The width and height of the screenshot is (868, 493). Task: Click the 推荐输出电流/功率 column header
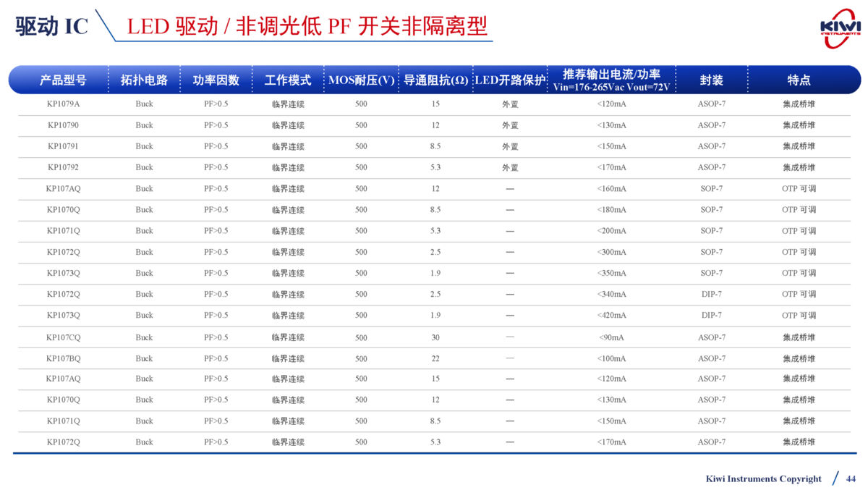click(611, 80)
